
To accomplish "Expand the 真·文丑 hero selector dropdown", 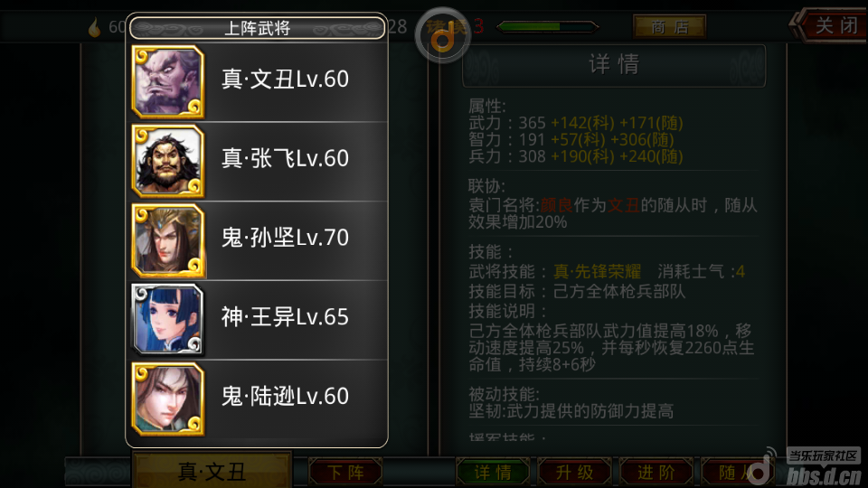I will pyautogui.click(x=212, y=471).
